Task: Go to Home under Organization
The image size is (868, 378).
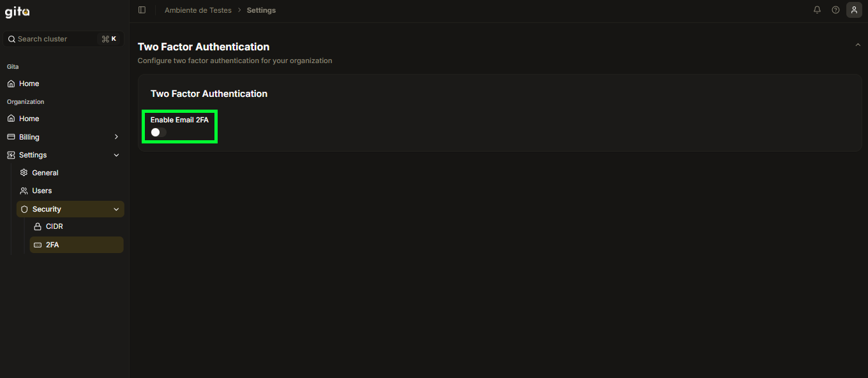Action: click(x=29, y=119)
